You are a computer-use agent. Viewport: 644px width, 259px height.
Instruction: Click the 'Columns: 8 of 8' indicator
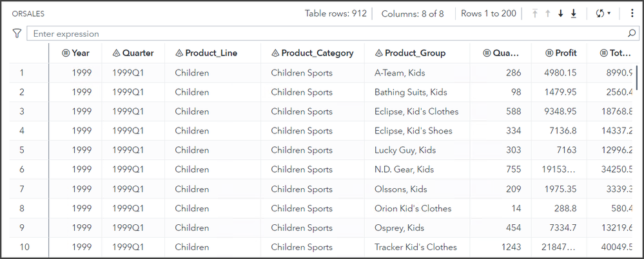413,14
